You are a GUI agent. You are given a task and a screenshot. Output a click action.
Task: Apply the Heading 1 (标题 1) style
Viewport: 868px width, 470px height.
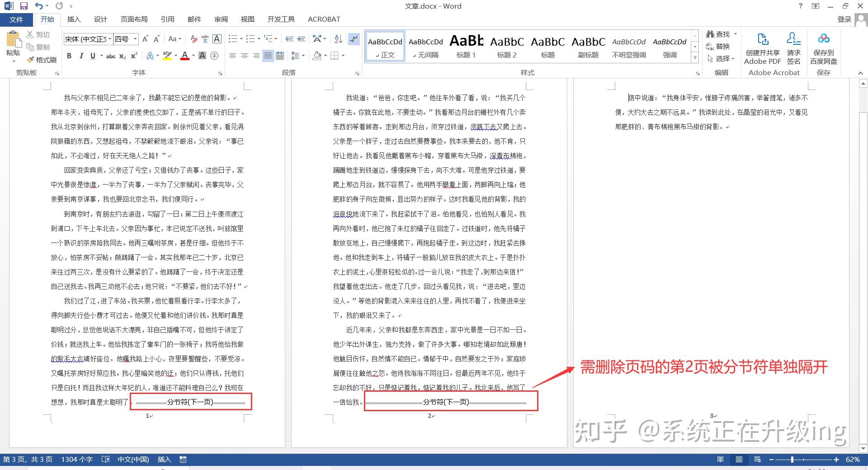(466, 46)
